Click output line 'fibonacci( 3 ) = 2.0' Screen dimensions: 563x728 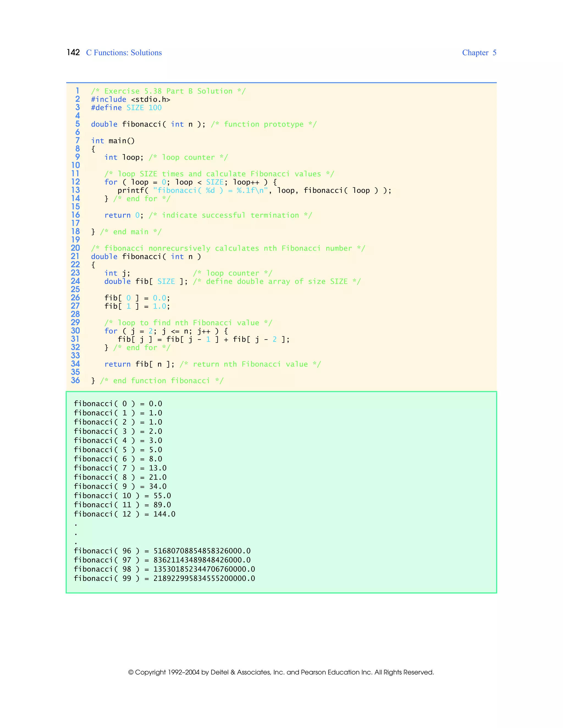[x=118, y=431]
